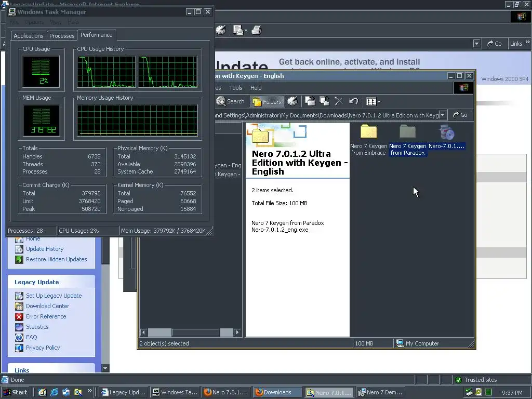Switch to Nero 7 Dem... taskbar button
The height and width of the screenshot is (399, 532).
click(380, 392)
